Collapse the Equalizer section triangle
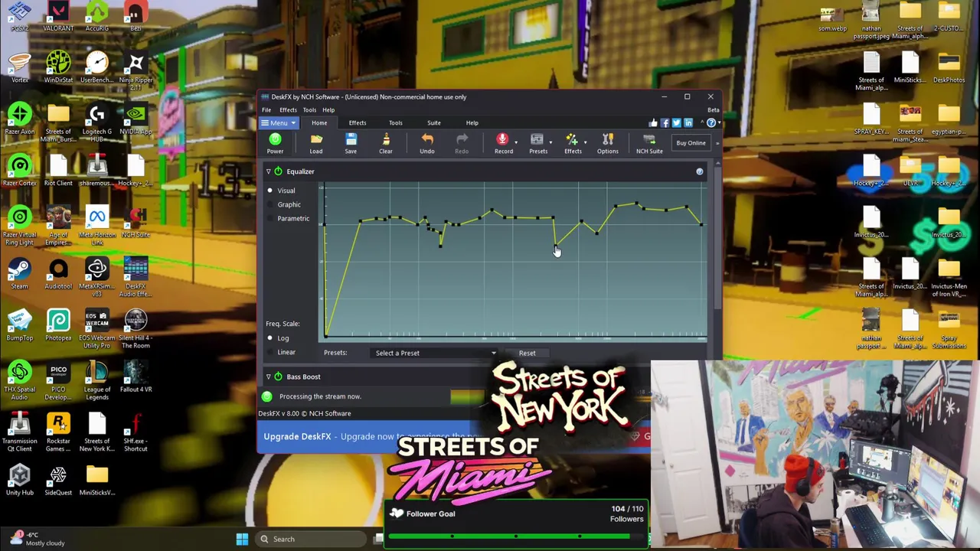The image size is (980, 551). tap(268, 171)
